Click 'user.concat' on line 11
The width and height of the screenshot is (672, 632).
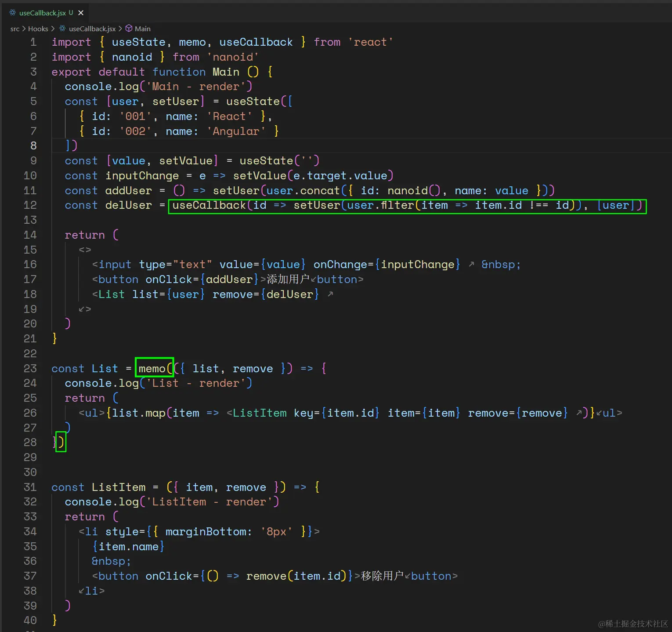pos(303,191)
